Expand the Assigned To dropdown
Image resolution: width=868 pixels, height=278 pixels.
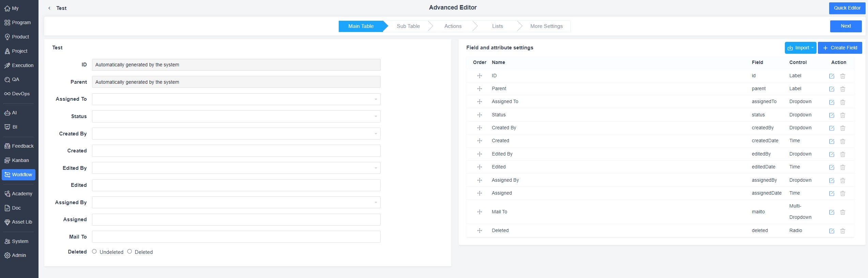[x=236, y=99]
